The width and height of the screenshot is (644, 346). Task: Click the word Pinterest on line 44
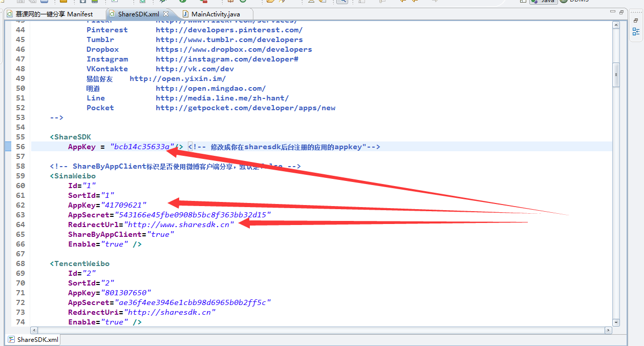coord(107,30)
